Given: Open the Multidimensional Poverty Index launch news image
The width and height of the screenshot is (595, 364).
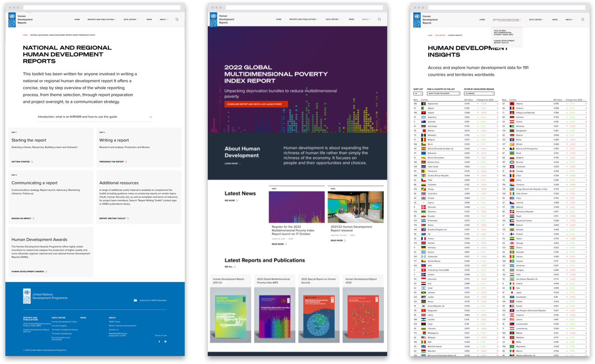Looking at the screenshot, I should [297, 207].
